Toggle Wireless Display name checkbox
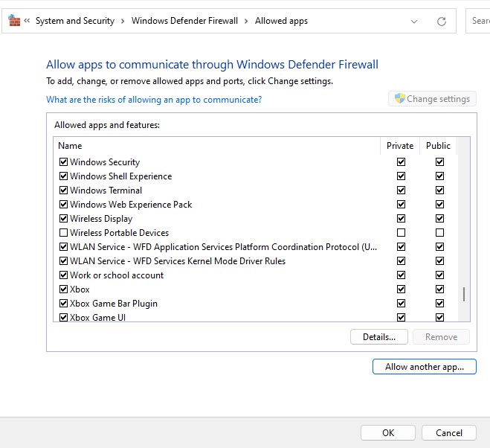This screenshot has height=448, width=490. [x=63, y=218]
